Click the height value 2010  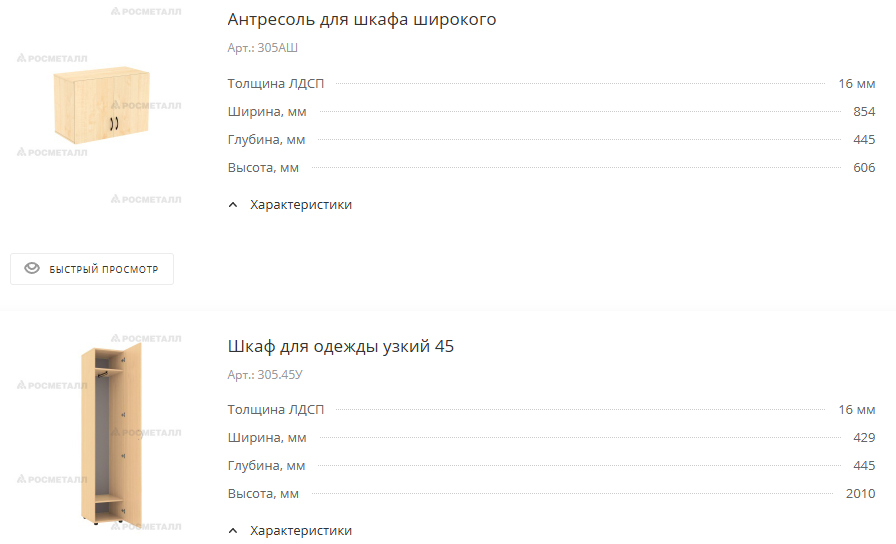click(861, 494)
